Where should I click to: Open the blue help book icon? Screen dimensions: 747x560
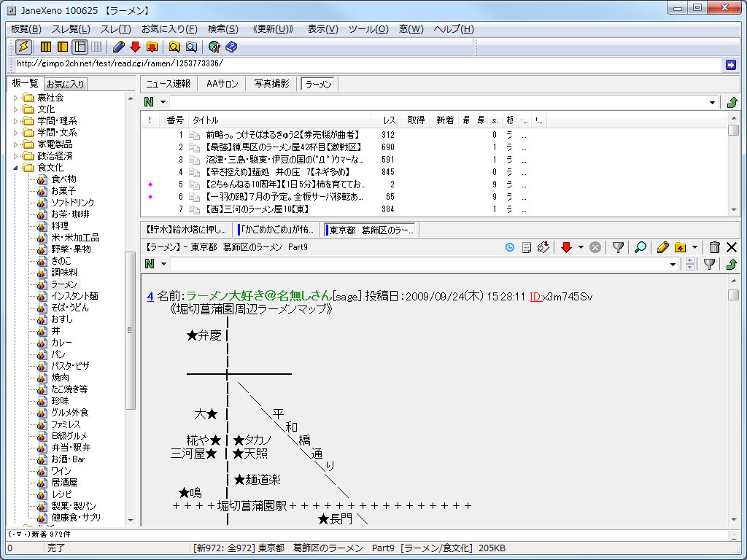click(231, 47)
